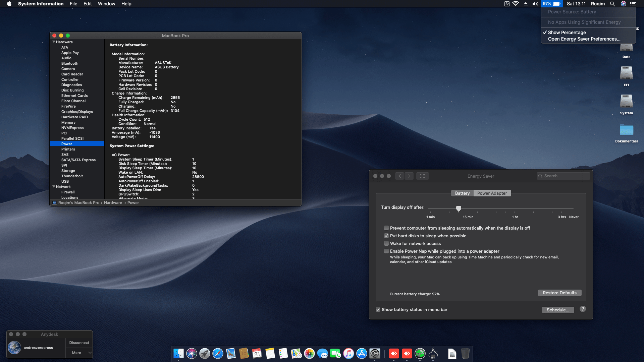Image resolution: width=644 pixels, height=362 pixels.
Task: Click the Wi-Fi status icon
Action: 516,4
